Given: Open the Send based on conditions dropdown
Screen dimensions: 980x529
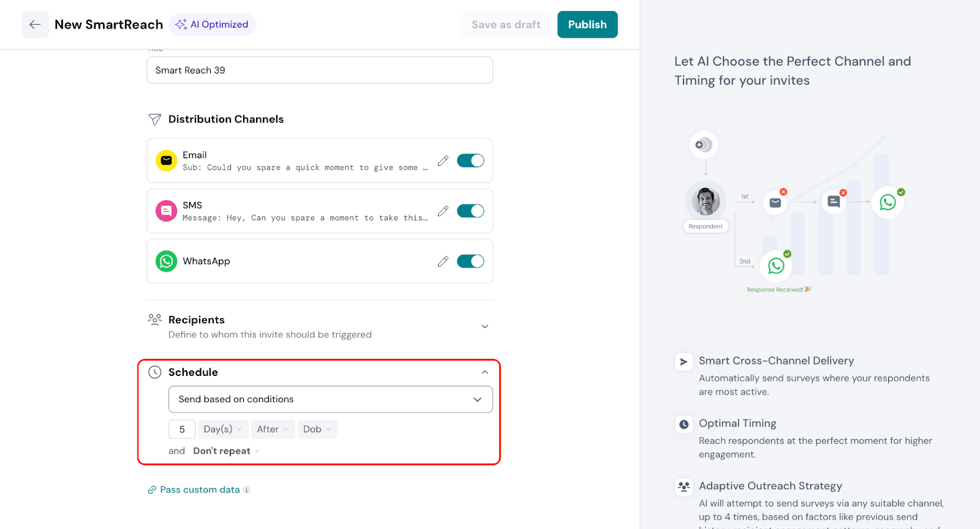Looking at the screenshot, I should coord(330,399).
